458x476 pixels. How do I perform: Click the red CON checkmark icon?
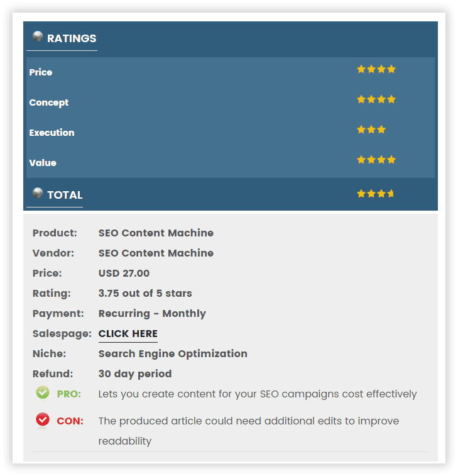coord(43,420)
